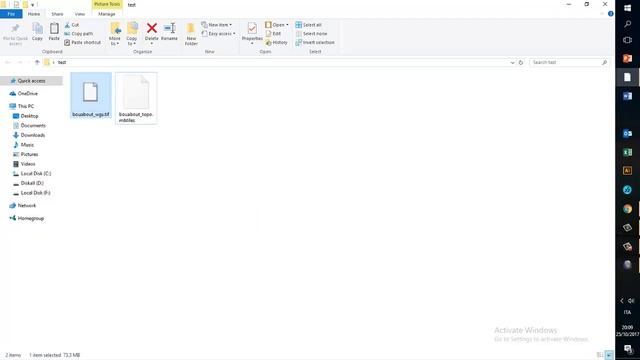The width and height of the screenshot is (640, 360).
Task: Open Music in navigation pane
Action: click(x=27, y=145)
